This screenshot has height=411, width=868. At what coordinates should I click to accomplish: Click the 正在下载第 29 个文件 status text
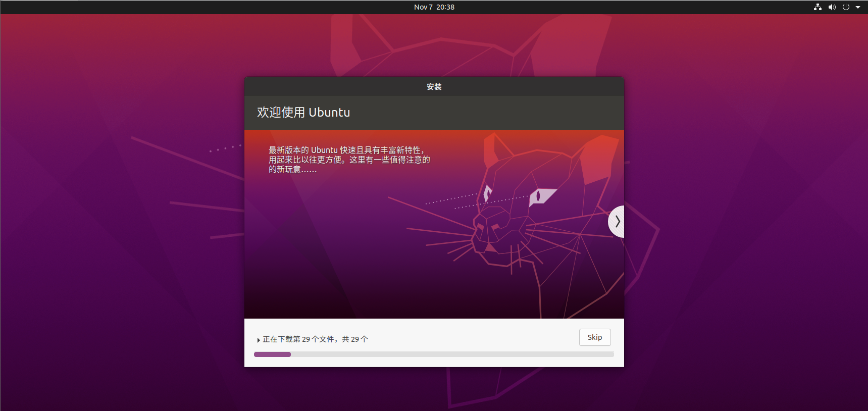click(x=316, y=339)
